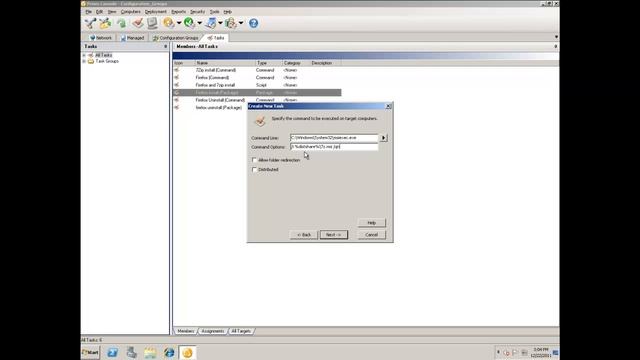This screenshot has width=640, height=360.
Task: Select the Tasks tab
Action: 216,38
